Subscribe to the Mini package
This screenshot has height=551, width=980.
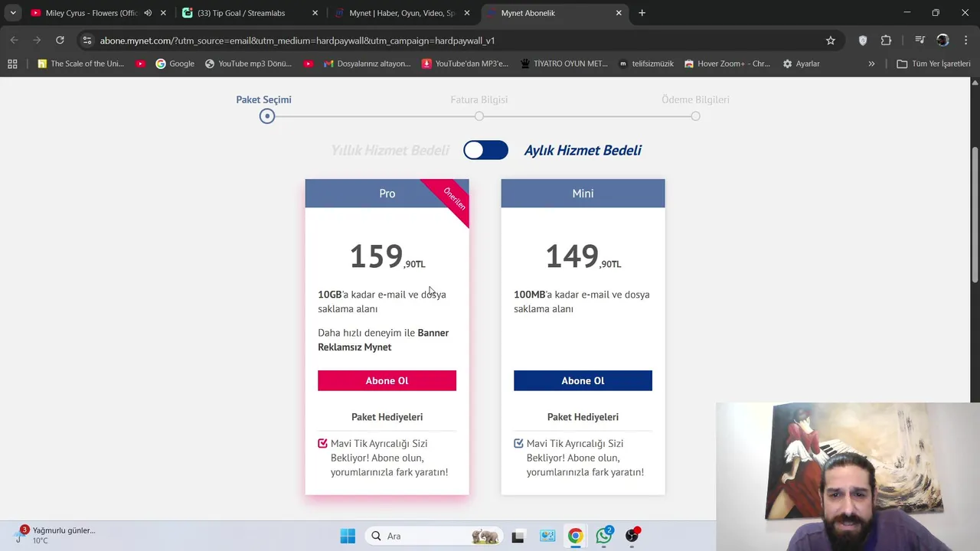(583, 380)
